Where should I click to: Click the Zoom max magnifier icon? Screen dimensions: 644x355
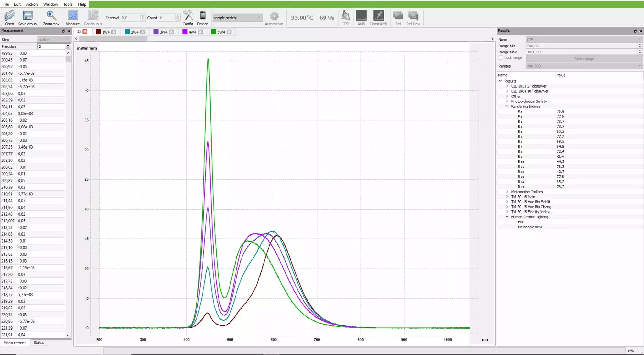pos(51,16)
